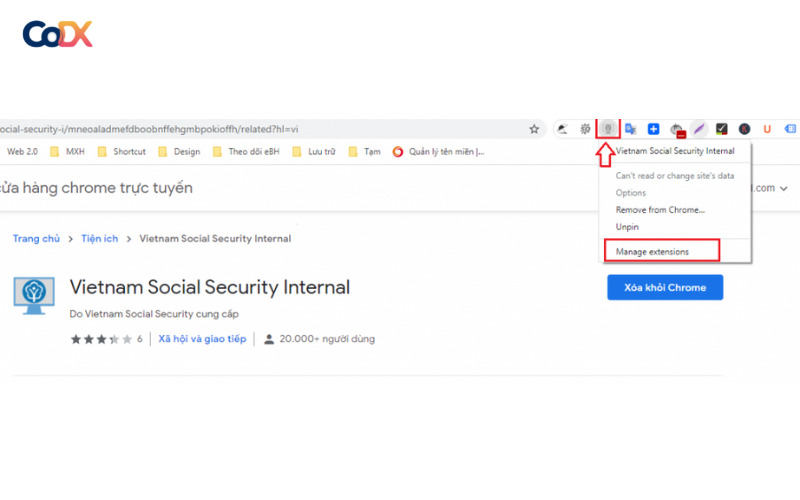The image size is (800, 500).
Task: Click the blue tag extension icon
Action: (790, 129)
